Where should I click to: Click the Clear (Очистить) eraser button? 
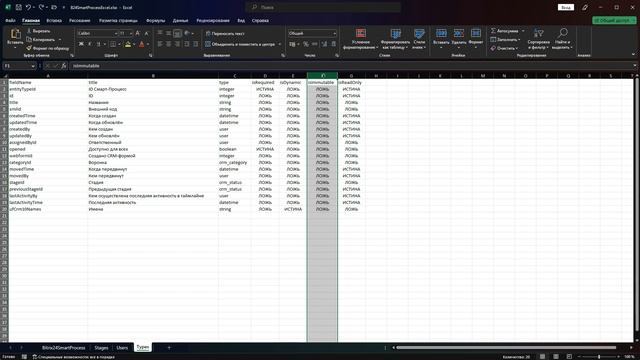(x=504, y=48)
